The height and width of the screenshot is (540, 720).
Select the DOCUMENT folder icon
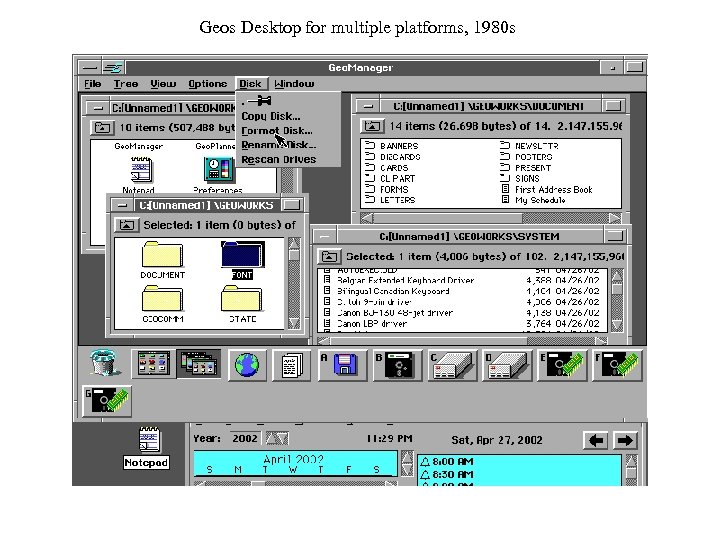(x=163, y=260)
